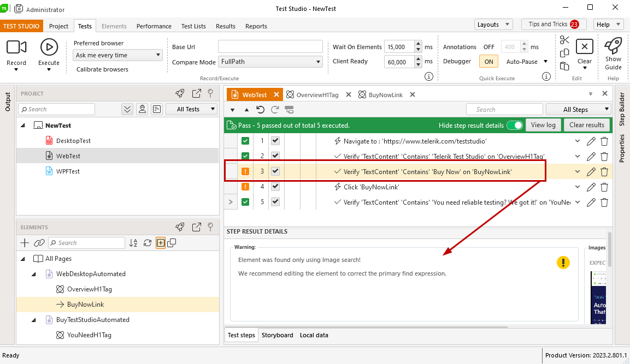Open Step Builder side panel
630x364 pixels.
622,109
